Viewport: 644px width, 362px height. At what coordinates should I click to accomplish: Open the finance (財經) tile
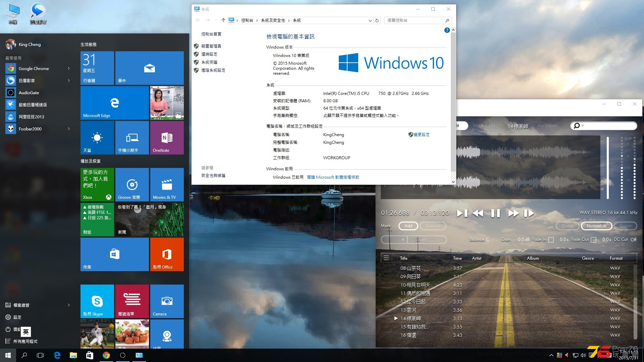pyautogui.click(x=97, y=220)
